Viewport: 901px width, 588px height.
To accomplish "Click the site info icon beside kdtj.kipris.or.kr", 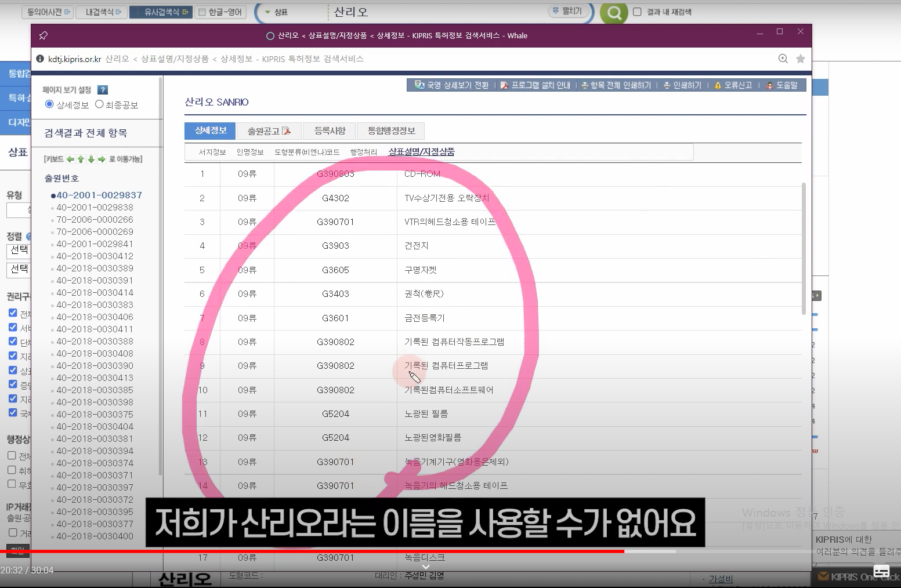I will 40,59.
